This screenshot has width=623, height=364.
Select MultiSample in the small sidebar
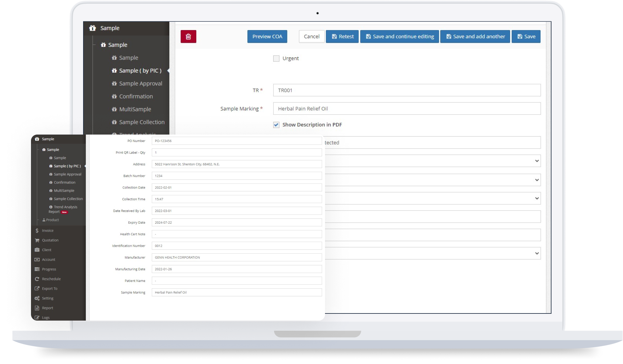[x=64, y=191]
